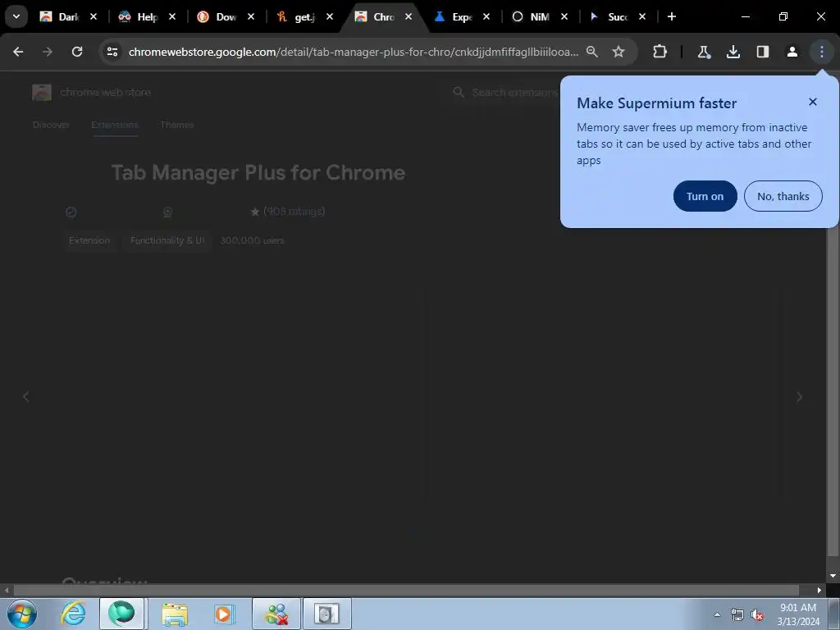This screenshot has width=840, height=630.
Task: Close the active Chro tab
Action: tap(409, 16)
